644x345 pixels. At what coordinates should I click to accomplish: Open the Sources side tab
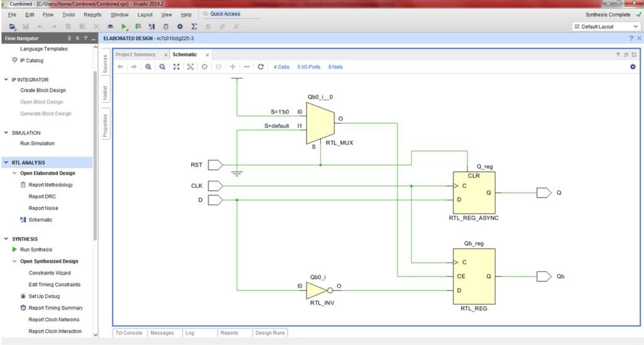pyautogui.click(x=105, y=64)
